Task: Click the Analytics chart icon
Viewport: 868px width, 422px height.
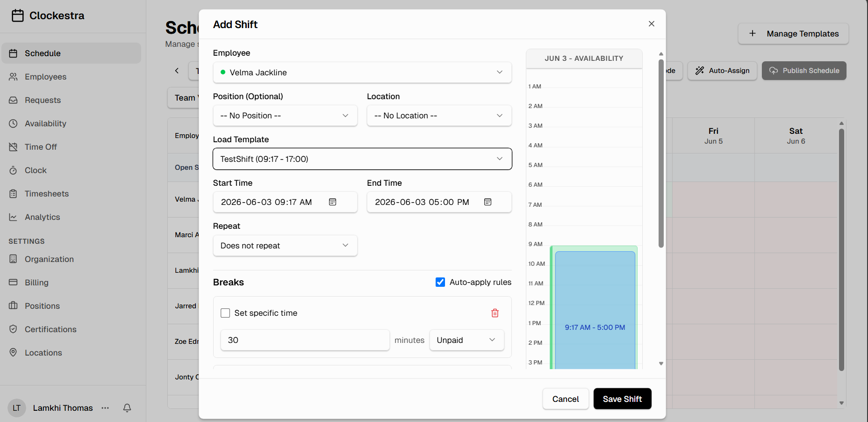Action: tap(13, 217)
